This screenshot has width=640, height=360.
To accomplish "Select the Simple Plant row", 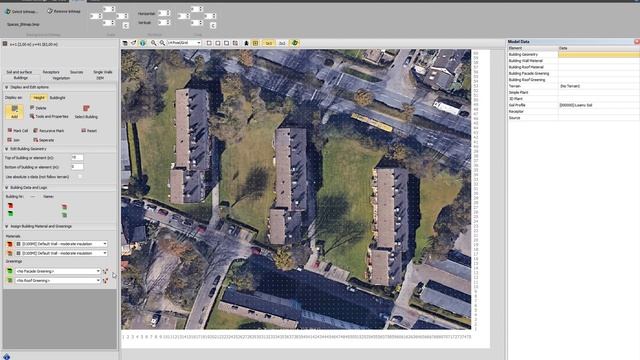I will click(573, 92).
